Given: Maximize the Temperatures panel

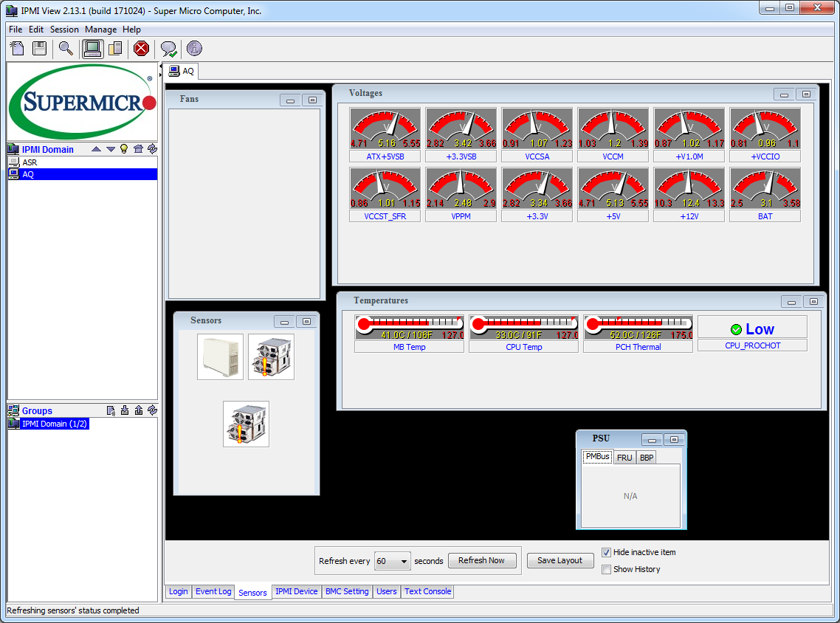Looking at the screenshot, I should (813, 302).
